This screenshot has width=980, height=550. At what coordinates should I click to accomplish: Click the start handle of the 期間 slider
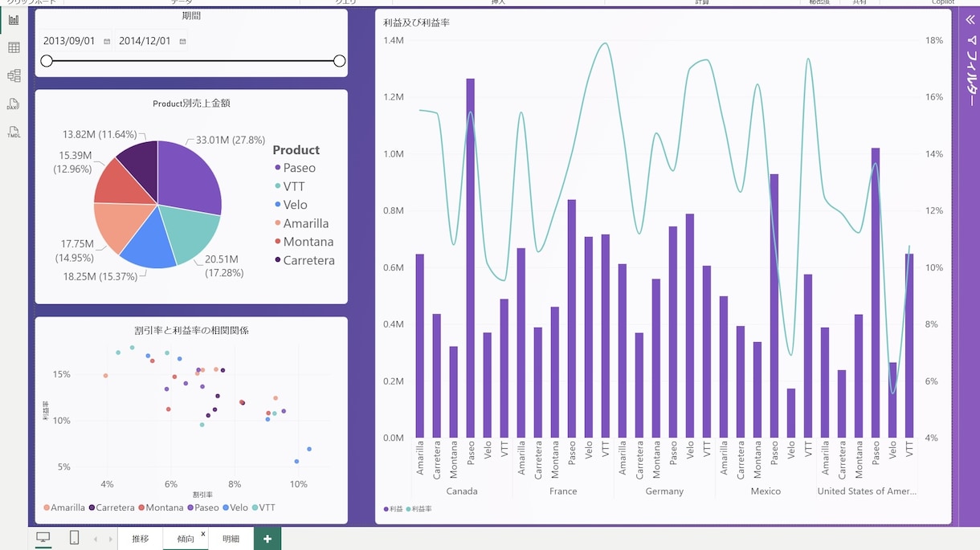pyautogui.click(x=47, y=61)
